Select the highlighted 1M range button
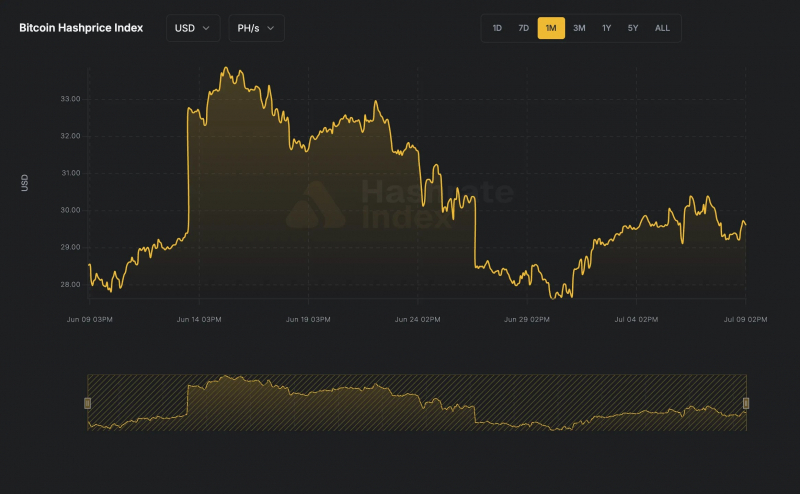800x494 pixels. pos(551,28)
